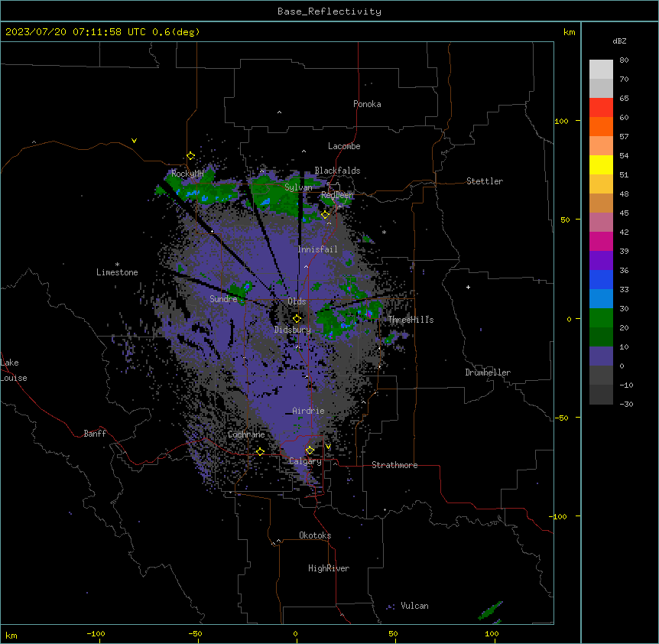Viewport: 659px width, 644px height.
Task: Click the dBZ legend heading
Action: coord(619,41)
